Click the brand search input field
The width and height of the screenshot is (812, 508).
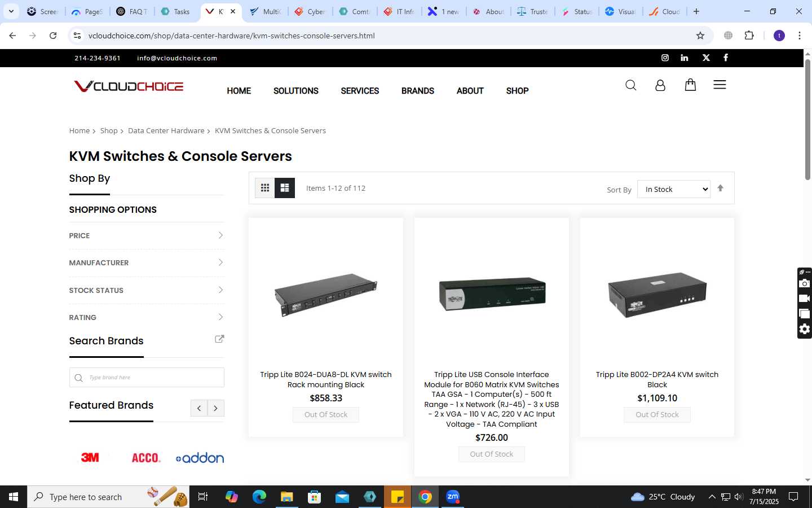coord(147,378)
